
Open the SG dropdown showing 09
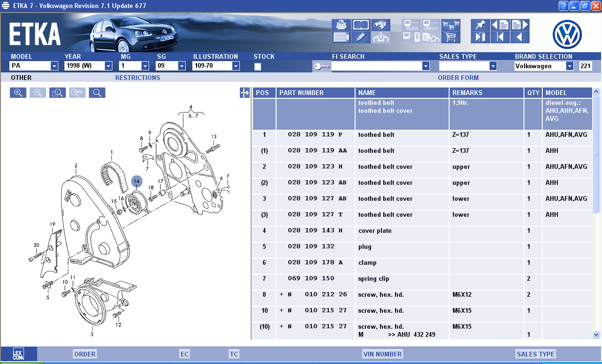(182, 66)
